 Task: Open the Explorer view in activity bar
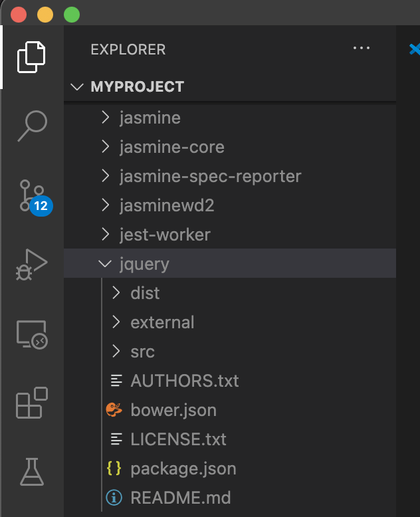click(x=31, y=57)
